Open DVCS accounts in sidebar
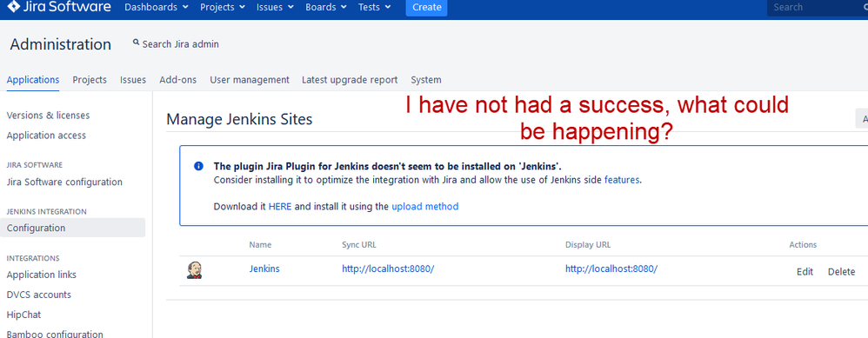Screen dimensions: 868x338 [39, 295]
